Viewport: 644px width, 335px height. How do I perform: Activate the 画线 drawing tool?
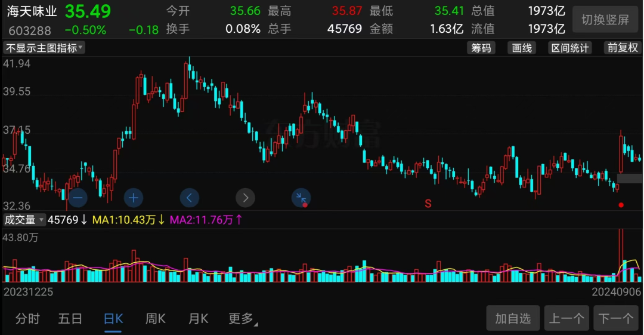(522, 48)
